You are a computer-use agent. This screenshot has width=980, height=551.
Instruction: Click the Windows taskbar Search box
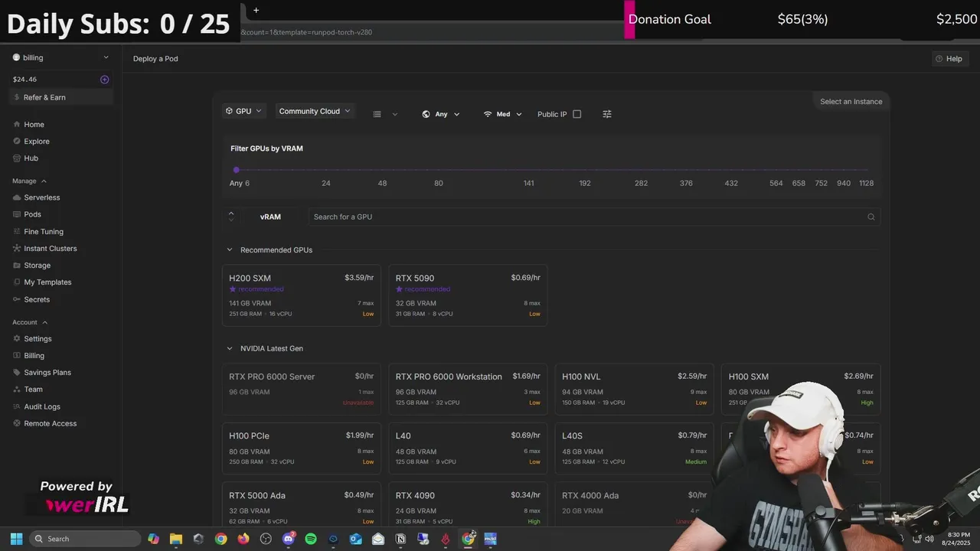tap(85, 539)
